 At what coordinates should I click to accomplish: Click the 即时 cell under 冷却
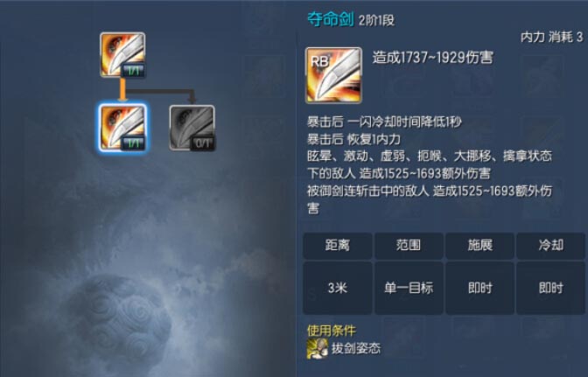pos(551,288)
